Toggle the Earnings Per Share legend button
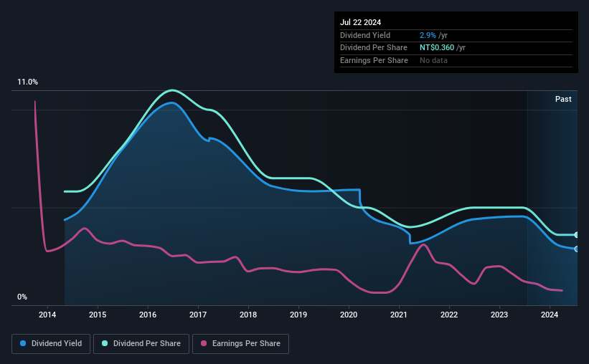 (x=240, y=344)
